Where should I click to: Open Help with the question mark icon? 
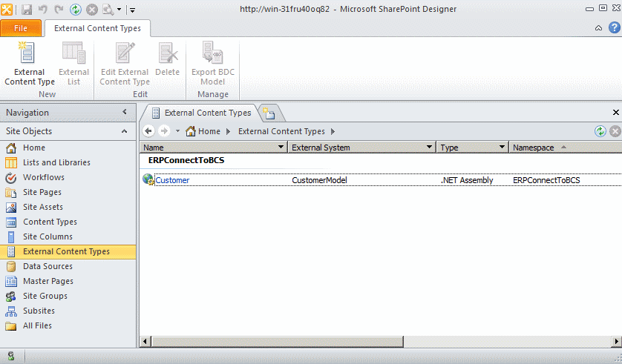coord(615,27)
